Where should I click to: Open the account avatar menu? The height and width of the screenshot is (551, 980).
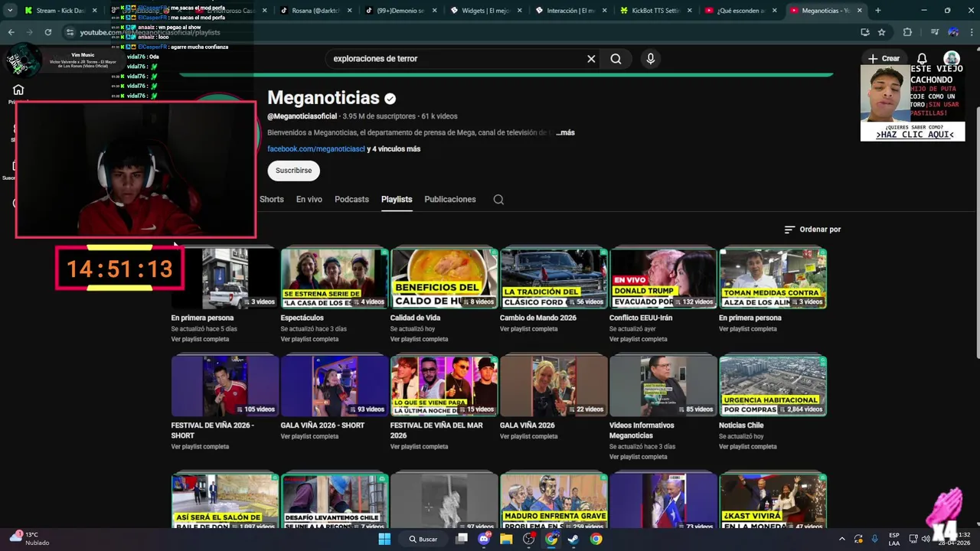pos(952,59)
